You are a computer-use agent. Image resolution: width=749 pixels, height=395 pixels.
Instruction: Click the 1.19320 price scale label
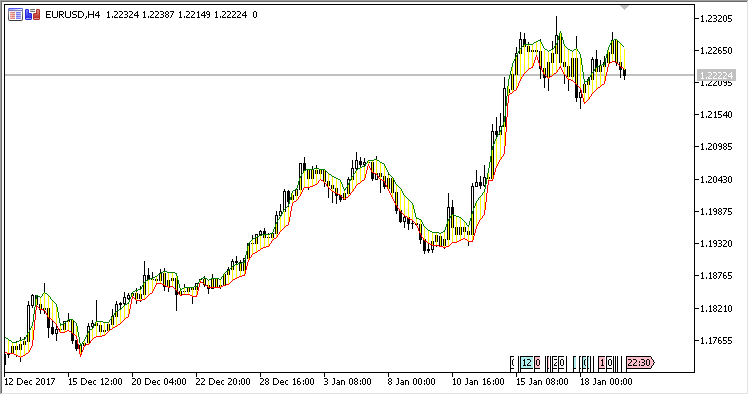716,244
